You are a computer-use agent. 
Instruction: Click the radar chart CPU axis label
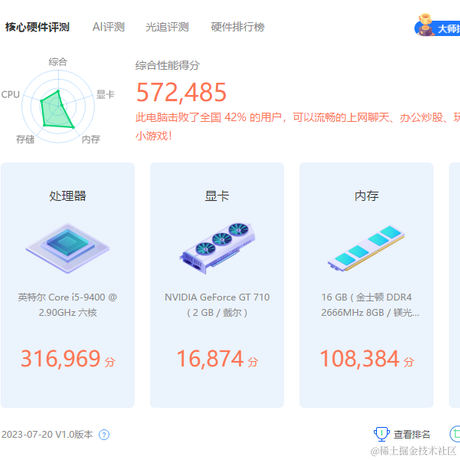point(10,94)
